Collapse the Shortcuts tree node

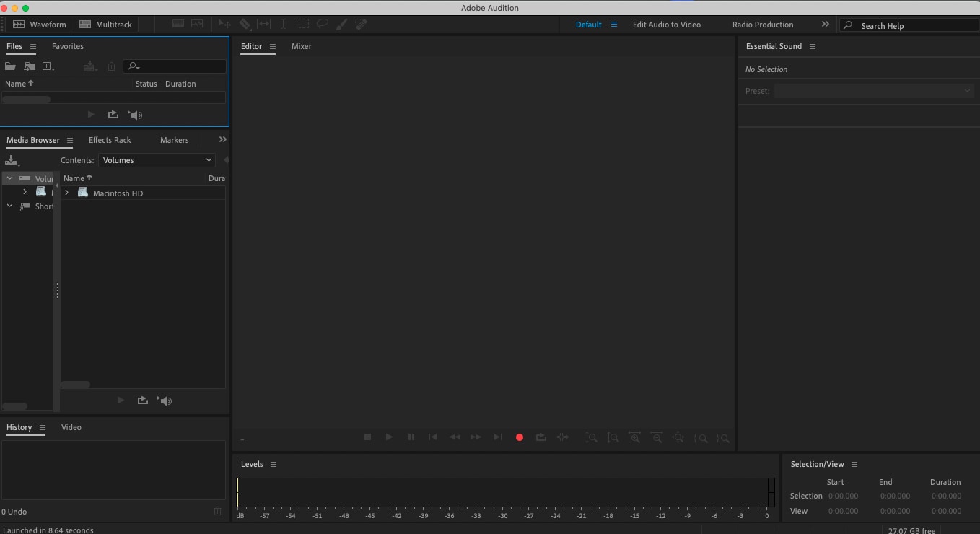coord(9,206)
